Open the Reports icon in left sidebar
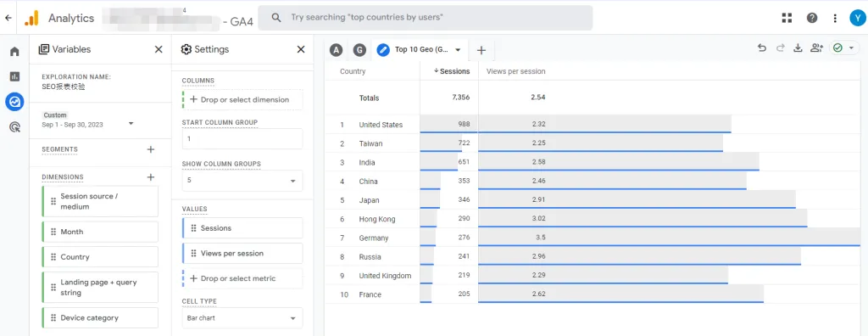The height and width of the screenshot is (336, 868). coord(14,76)
